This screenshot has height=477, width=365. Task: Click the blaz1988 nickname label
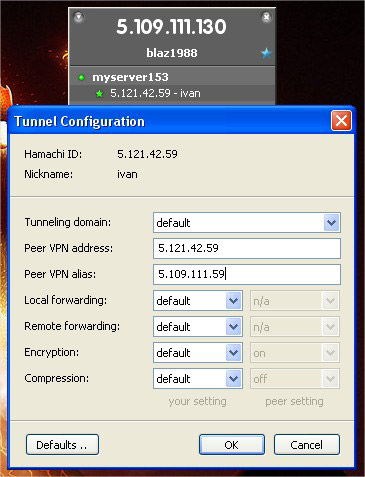pos(172,53)
